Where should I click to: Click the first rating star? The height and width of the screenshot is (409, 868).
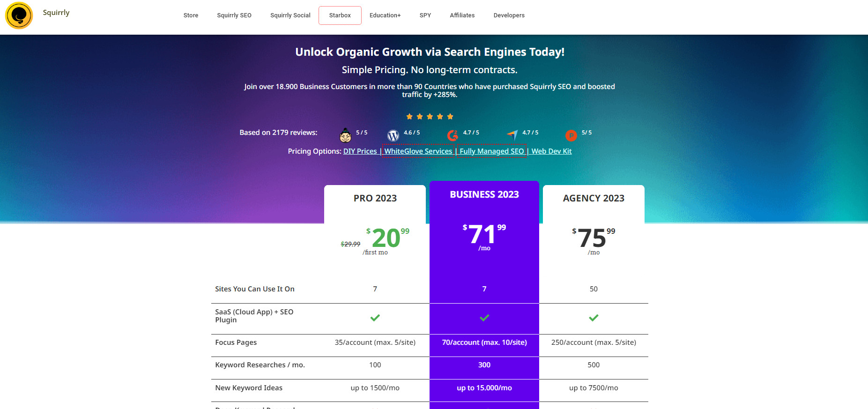(x=409, y=117)
